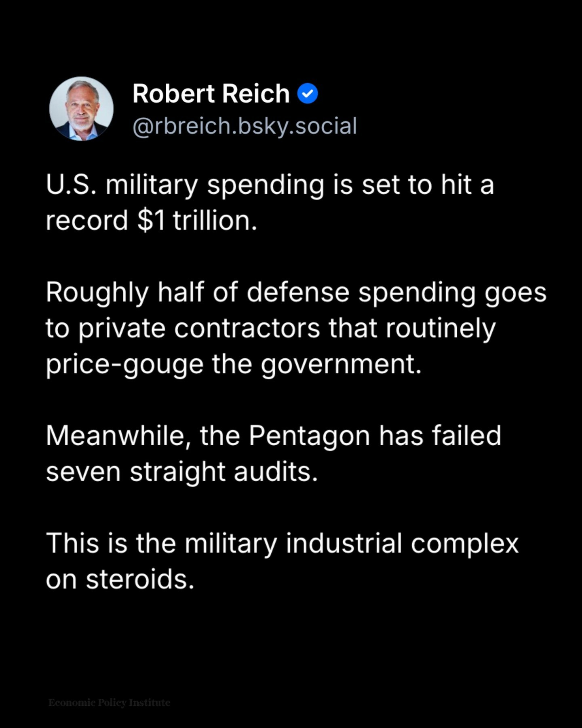Select the words "private contractors"
Image resolution: width=582 pixels, height=728 pixels.
(x=199, y=328)
